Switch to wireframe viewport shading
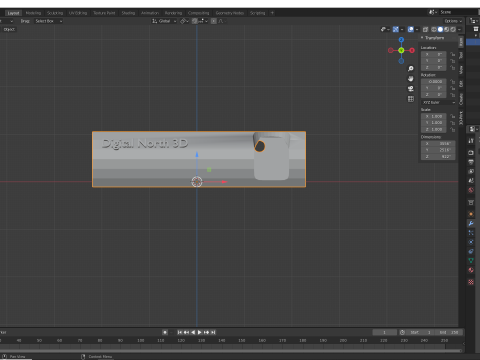Screen dimensions: 480x360 [434, 29]
